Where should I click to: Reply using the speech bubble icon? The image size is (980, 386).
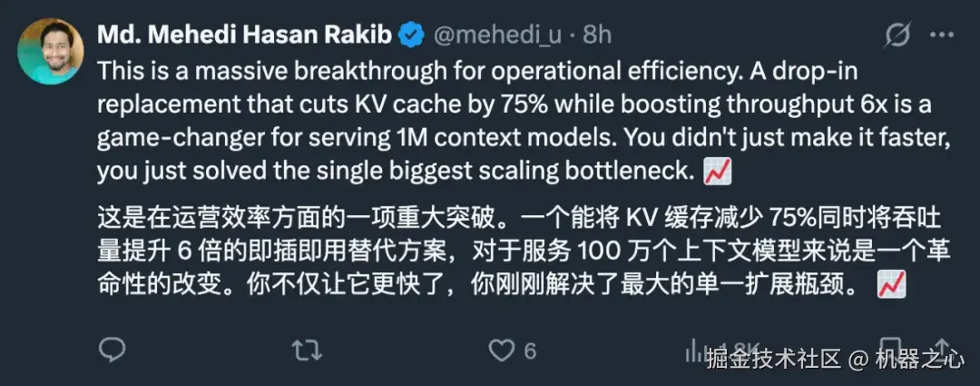click(x=111, y=350)
